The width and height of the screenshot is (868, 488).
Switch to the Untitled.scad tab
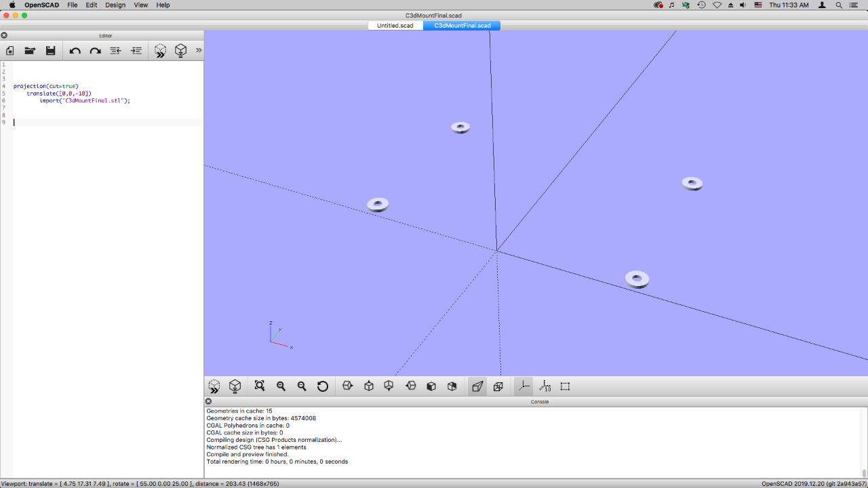(x=395, y=26)
